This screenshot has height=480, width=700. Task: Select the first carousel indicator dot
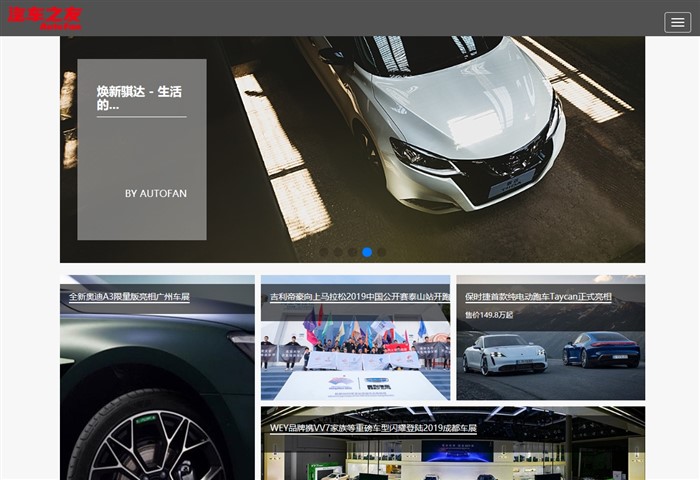tap(324, 252)
